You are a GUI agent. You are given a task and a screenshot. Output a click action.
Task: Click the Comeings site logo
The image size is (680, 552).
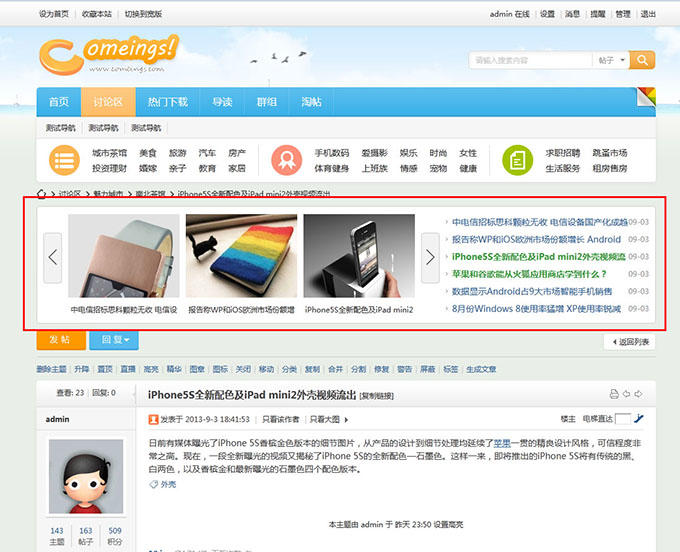coord(109,55)
